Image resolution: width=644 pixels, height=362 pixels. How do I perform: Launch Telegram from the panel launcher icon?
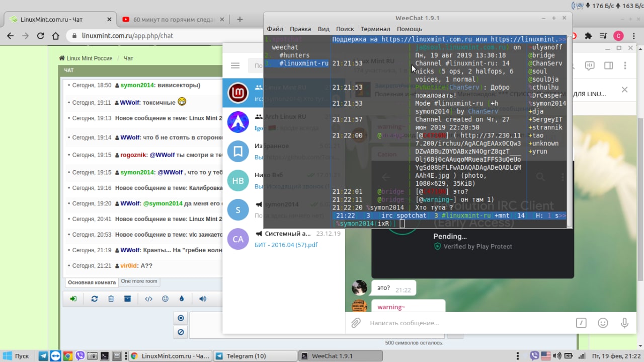(x=43, y=356)
